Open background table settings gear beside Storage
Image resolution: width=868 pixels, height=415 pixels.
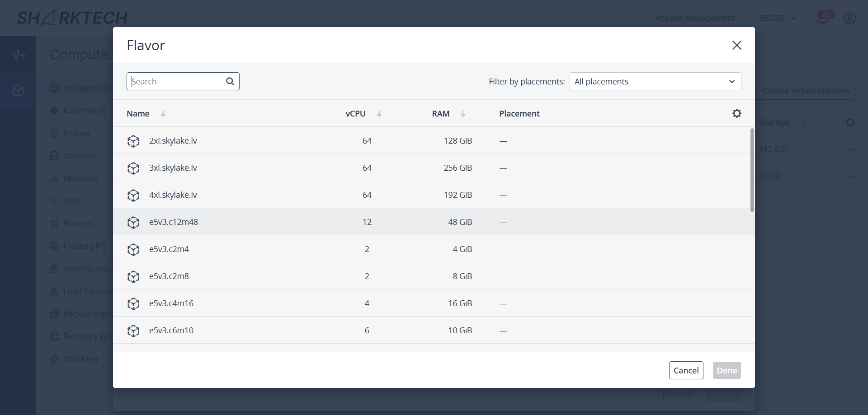click(850, 122)
